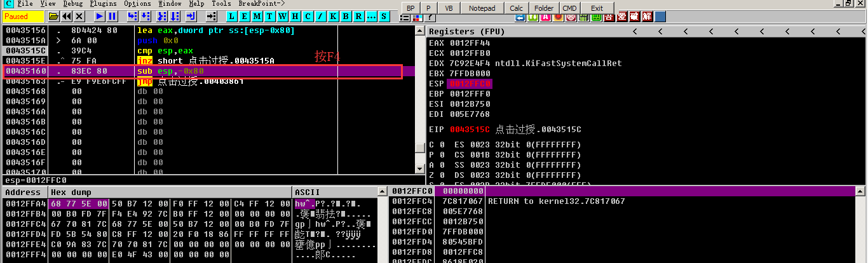Select the 'lea eax,dword ptr ss:[esp-0x80]' instruction

point(216,30)
